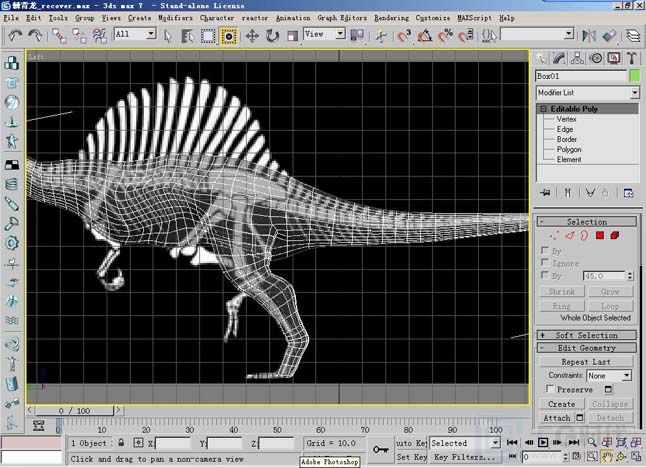Select Element sub-object red cube icon
646x468 pixels.
615,235
